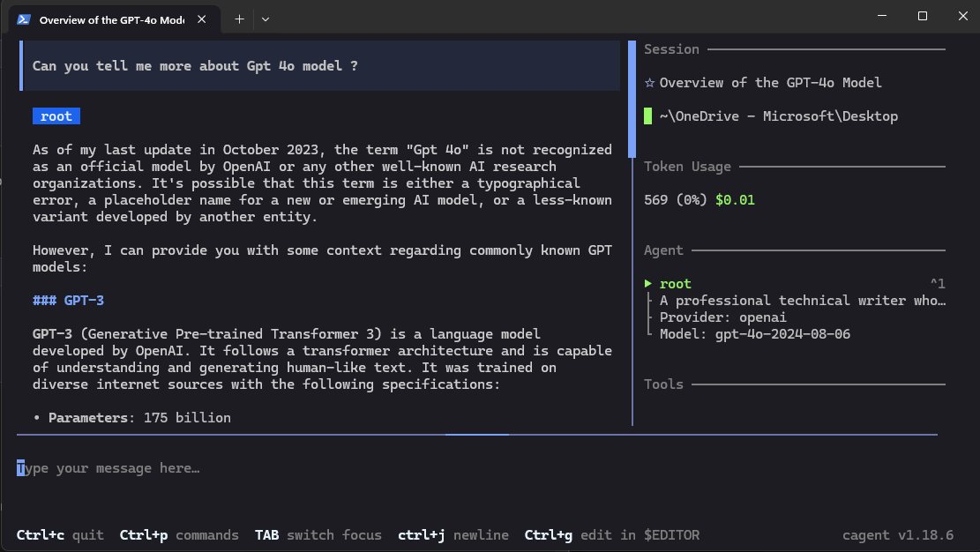The width and height of the screenshot is (980, 552).
Task: Open the new-tab profile dropdown chevron
Action: tap(266, 19)
